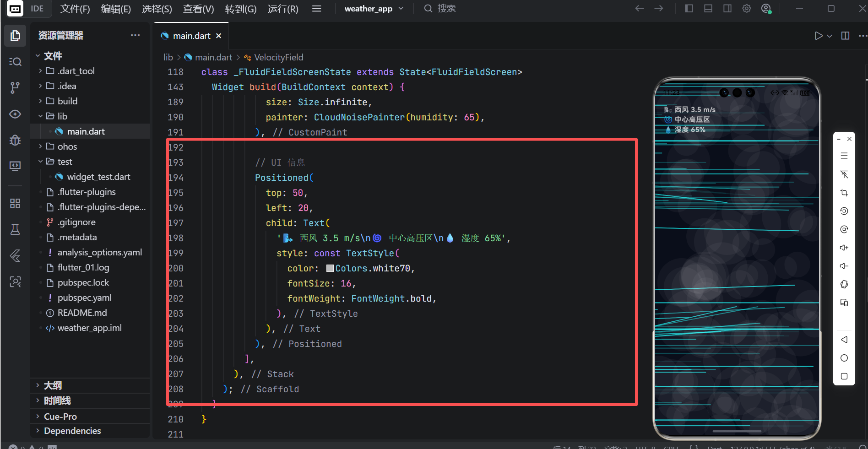Toggle the secondary side bar layout icon
The image size is (868, 449).
[x=727, y=8]
